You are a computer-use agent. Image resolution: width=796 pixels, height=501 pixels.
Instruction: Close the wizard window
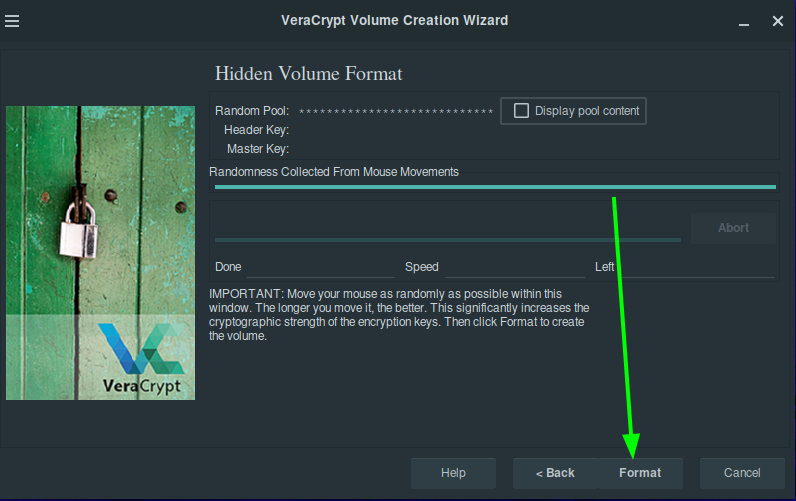click(778, 21)
